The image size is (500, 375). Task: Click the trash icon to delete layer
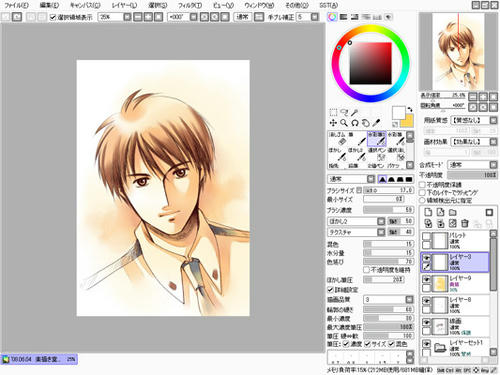(x=465, y=223)
